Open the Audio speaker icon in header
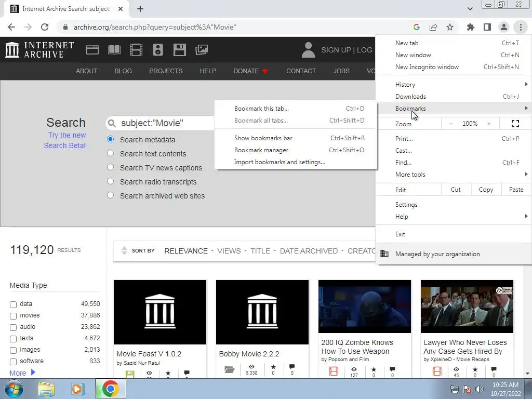The image size is (532, 399). coord(158,50)
